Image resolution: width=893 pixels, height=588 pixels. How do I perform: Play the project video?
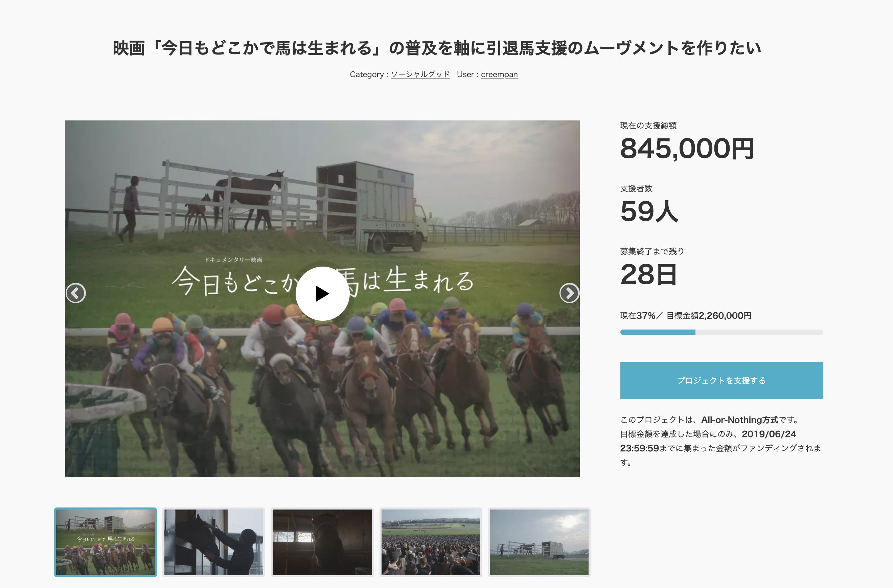322,293
